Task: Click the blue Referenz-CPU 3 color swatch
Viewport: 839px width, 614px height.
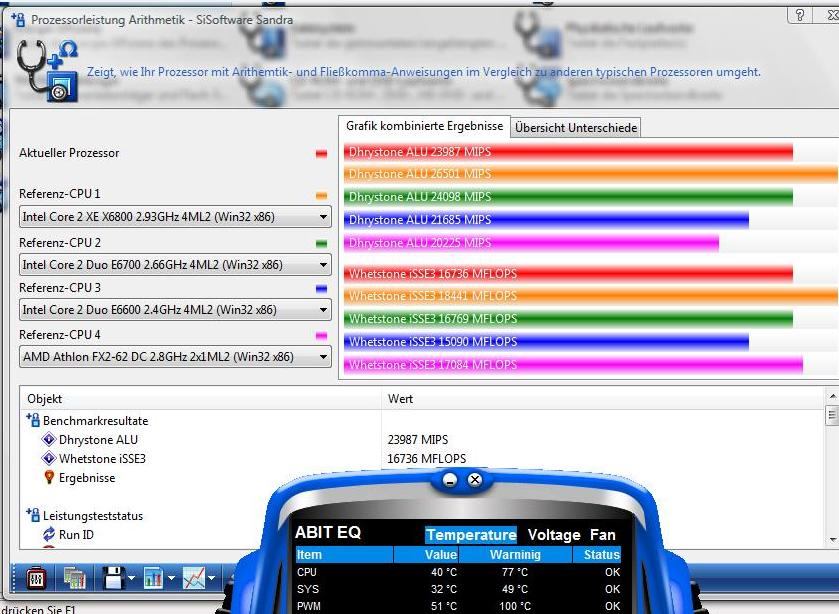Action: (321, 289)
